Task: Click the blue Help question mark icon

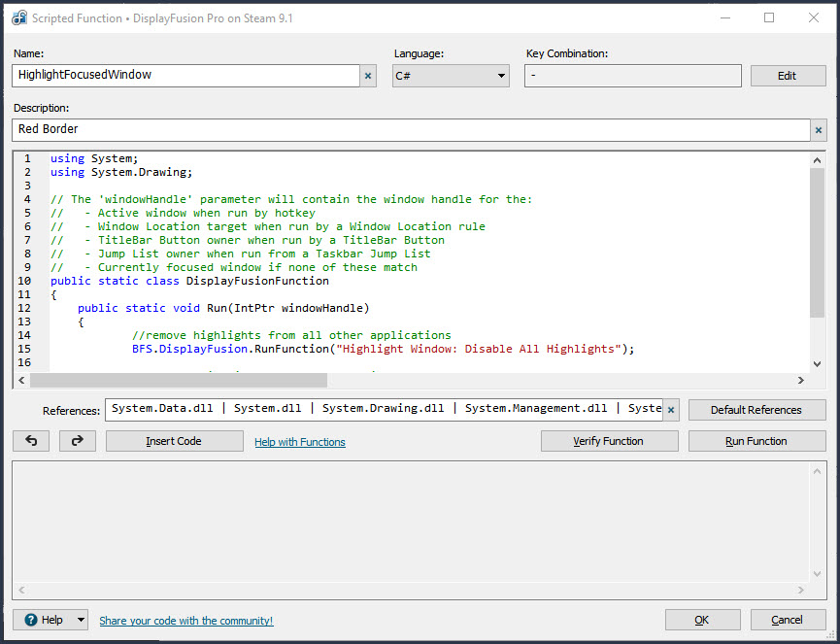Action: [x=31, y=620]
